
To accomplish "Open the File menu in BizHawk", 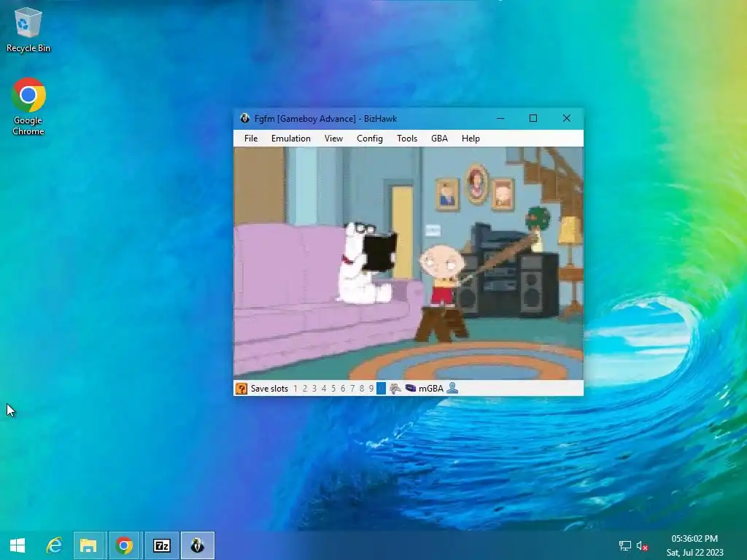I will [x=251, y=139].
